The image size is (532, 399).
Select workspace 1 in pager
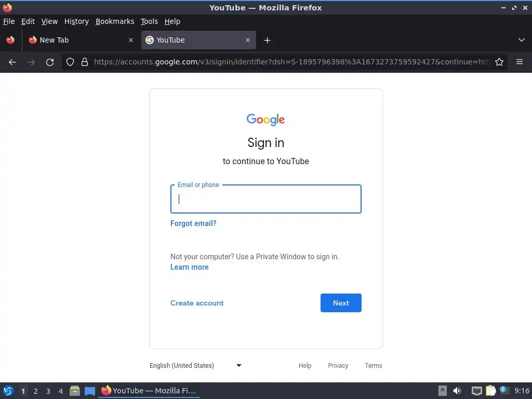(23, 391)
